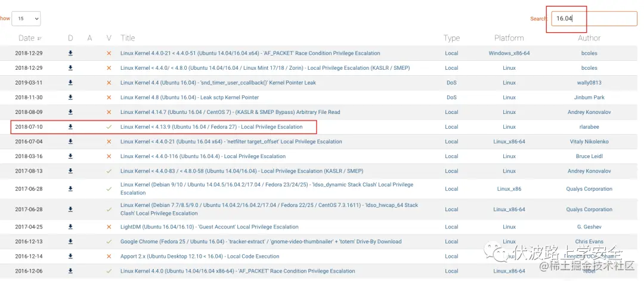Click the verified checkmark on the Kernel < 4.13.9 row

point(109,127)
